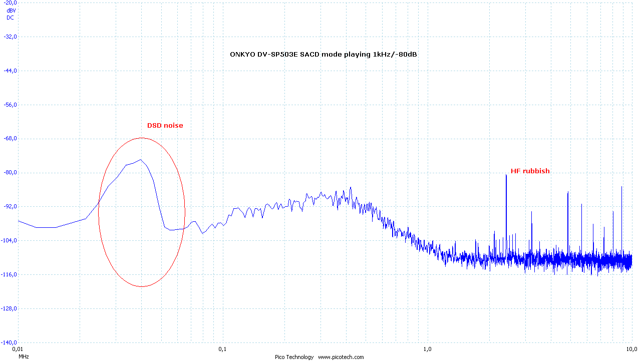This screenshot has height=364, width=641.
Task: Open the www.picotech.com link
Action: tap(341, 357)
